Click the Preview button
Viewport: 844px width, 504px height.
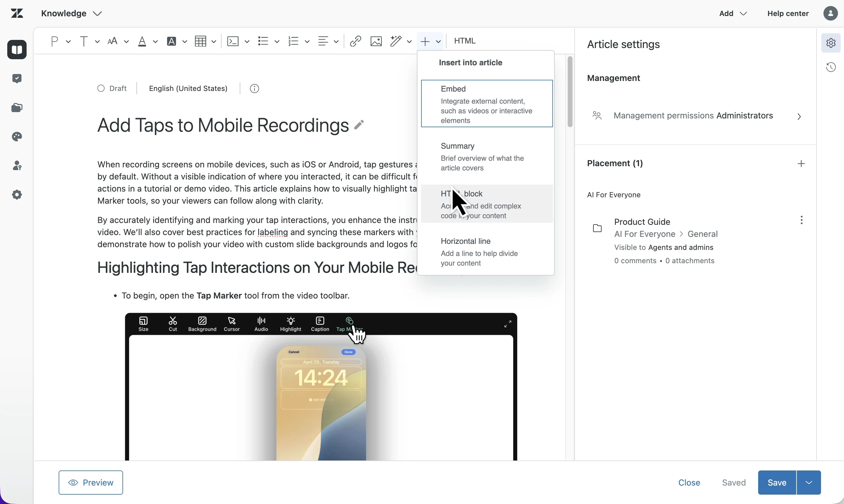tap(91, 483)
